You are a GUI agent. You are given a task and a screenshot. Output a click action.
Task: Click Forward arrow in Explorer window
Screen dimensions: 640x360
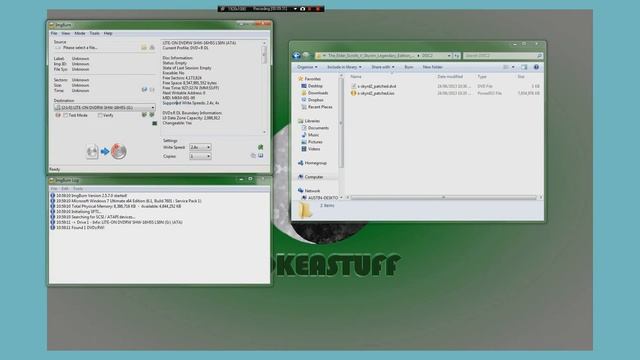click(x=306, y=56)
